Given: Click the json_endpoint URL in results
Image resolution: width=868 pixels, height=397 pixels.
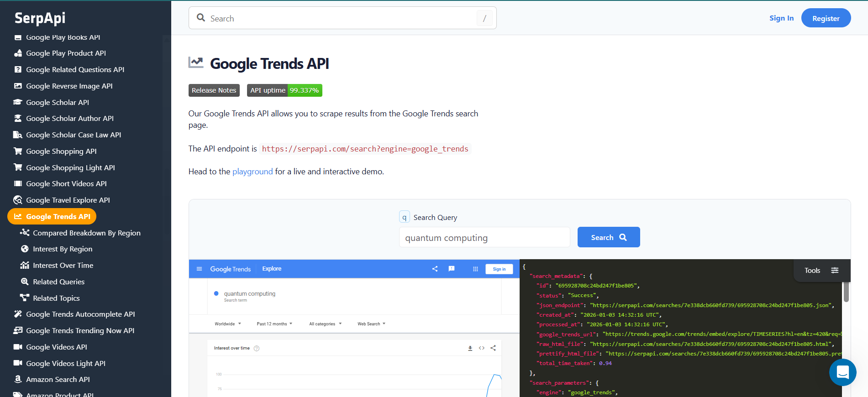Looking at the screenshot, I should point(712,305).
